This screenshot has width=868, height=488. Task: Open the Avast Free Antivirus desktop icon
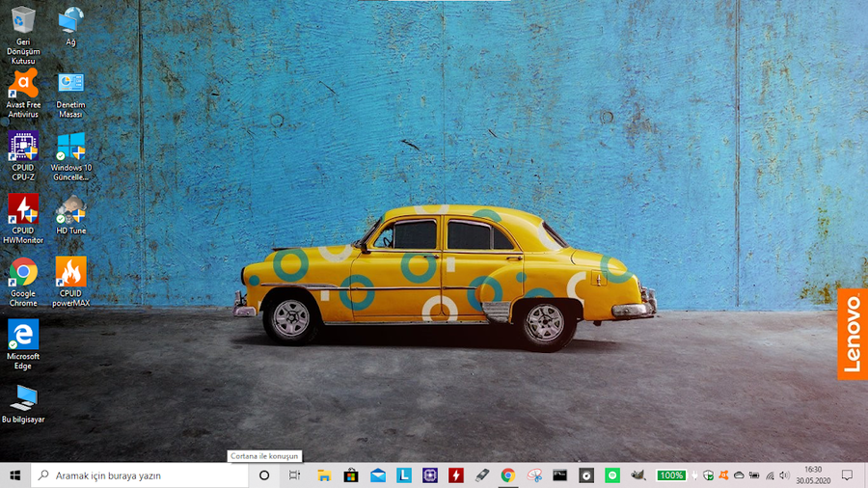coord(23,84)
